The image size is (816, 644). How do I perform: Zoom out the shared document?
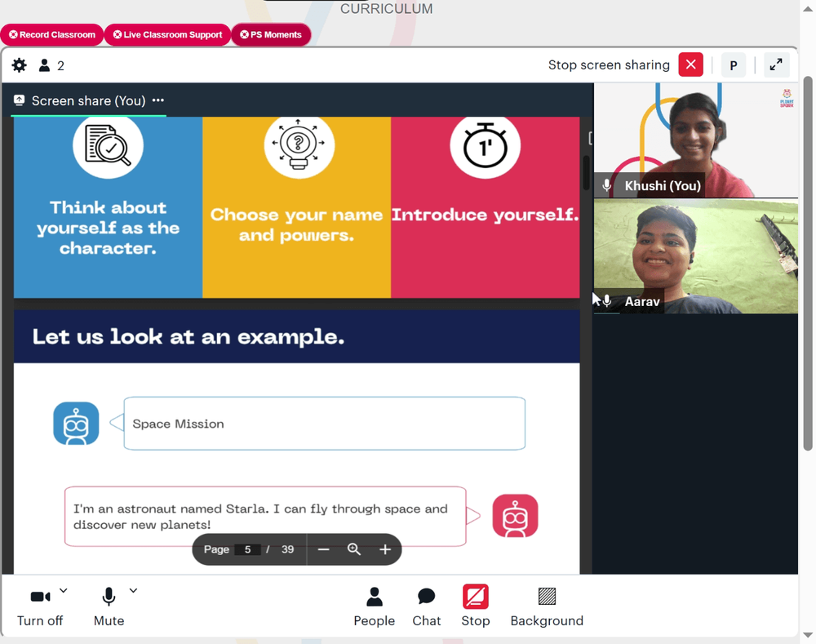(x=323, y=549)
